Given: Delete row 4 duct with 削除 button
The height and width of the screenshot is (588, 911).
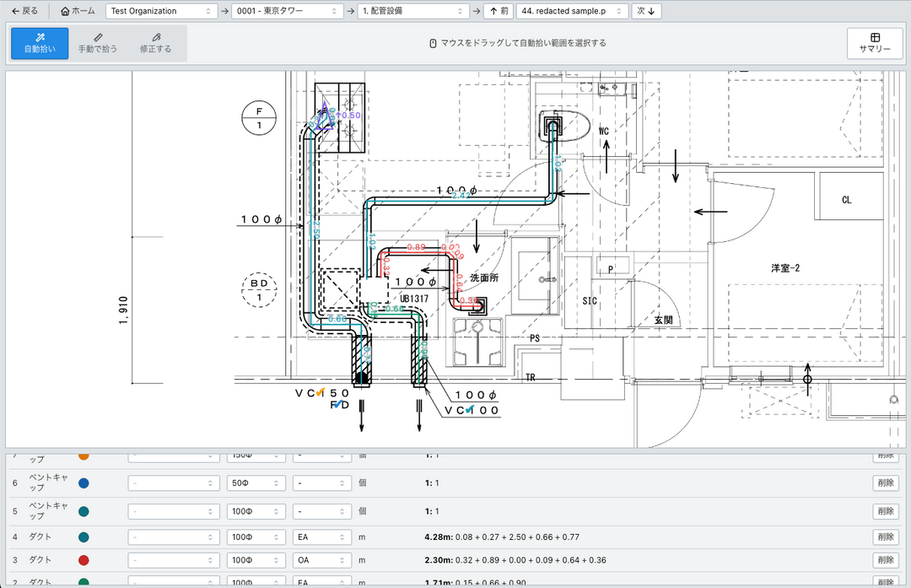Looking at the screenshot, I should click(886, 537).
